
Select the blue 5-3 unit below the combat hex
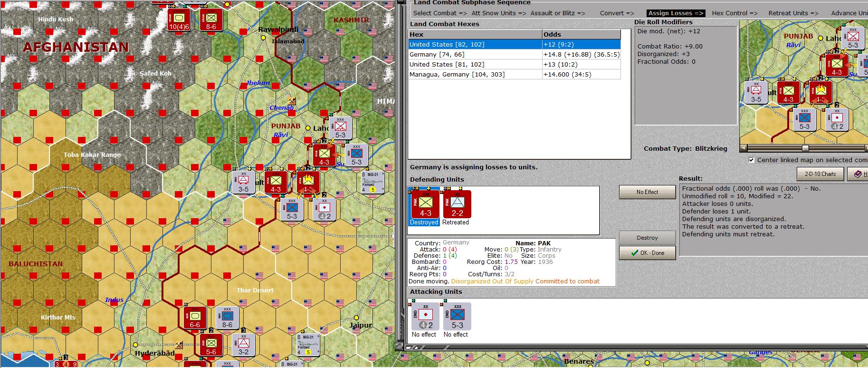click(292, 209)
